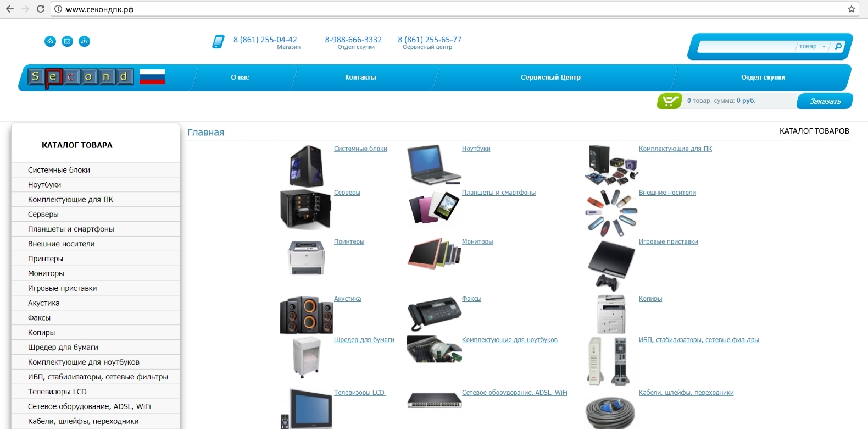Open the paper shredder thumbnail image
The width and height of the screenshot is (868, 429).
(307, 358)
